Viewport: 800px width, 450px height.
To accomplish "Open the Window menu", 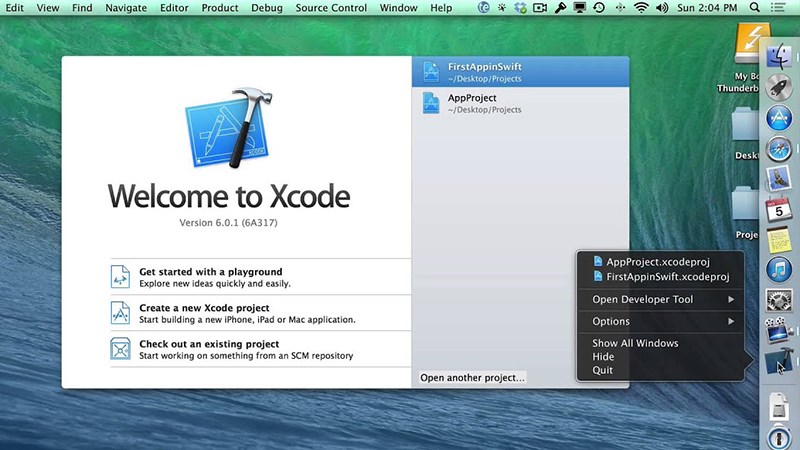I will tap(398, 8).
